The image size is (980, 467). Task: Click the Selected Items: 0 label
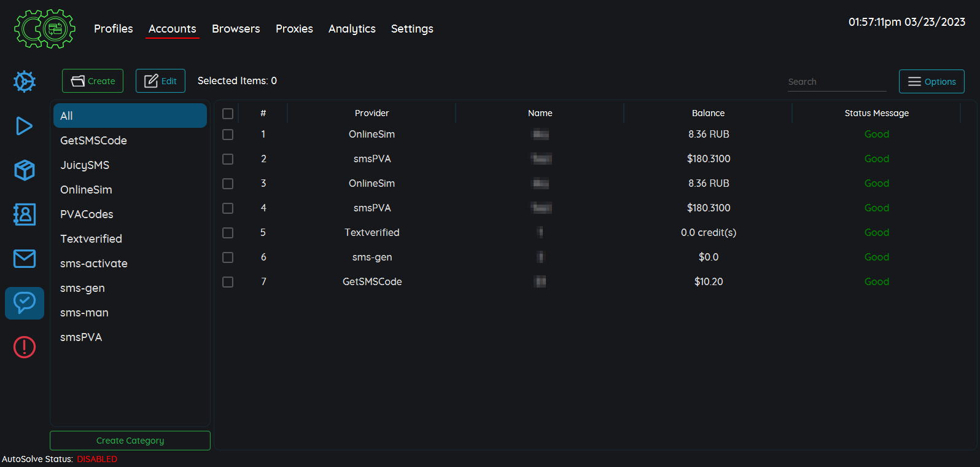click(x=237, y=80)
